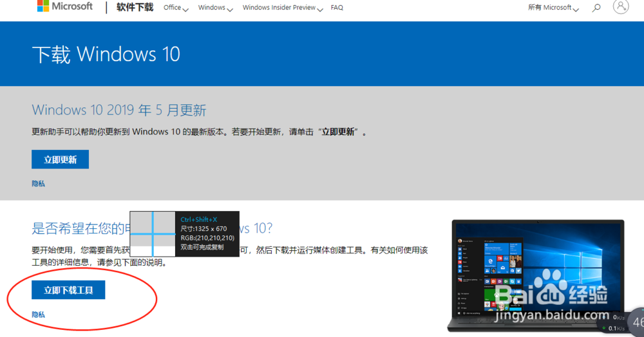644x337 pixels.
Task: Expand the Windows dropdown menu
Action: pyautogui.click(x=215, y=8)
